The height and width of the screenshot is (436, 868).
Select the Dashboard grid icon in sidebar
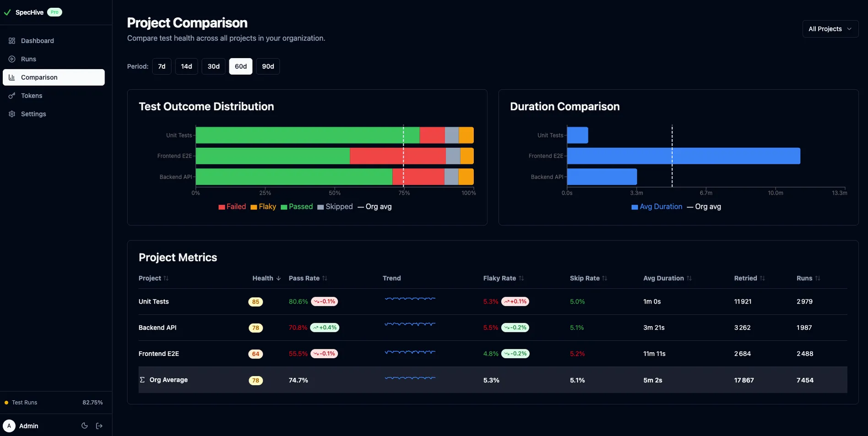(11, 41)
